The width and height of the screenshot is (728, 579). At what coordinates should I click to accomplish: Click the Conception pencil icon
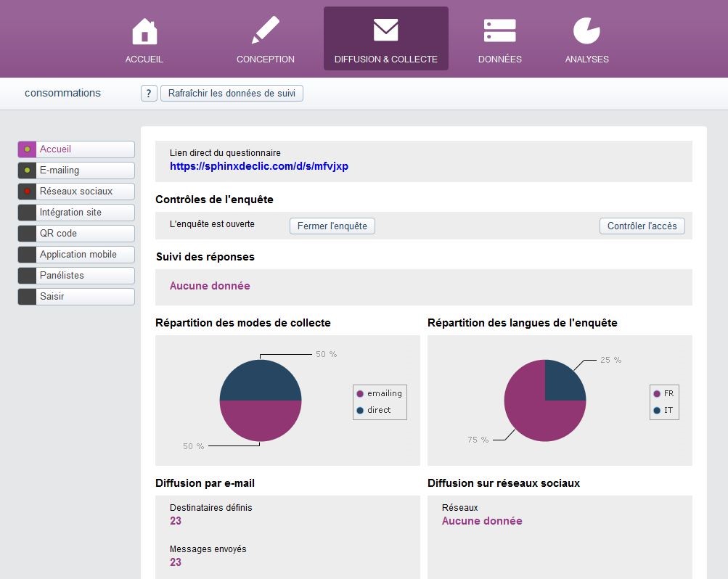click(x=266, y=30)
